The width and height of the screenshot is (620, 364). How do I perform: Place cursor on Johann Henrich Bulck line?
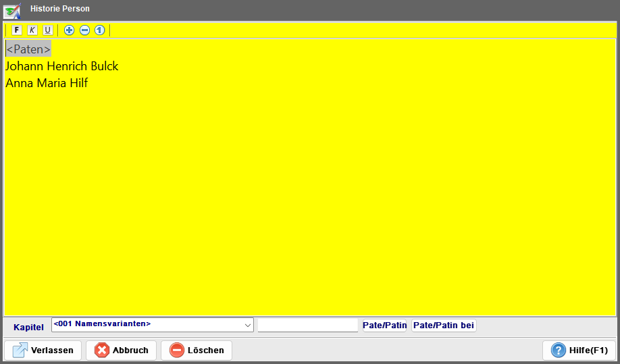point(62,66)
